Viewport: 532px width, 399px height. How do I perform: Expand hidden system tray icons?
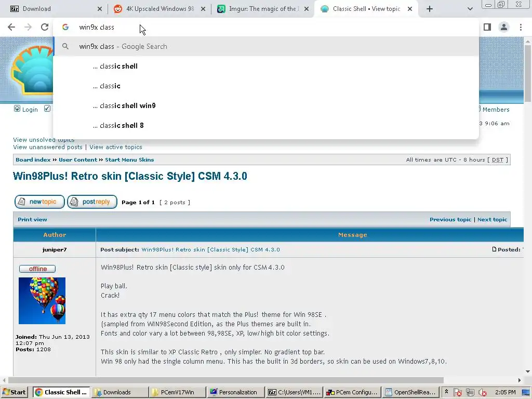click(446, 392)
